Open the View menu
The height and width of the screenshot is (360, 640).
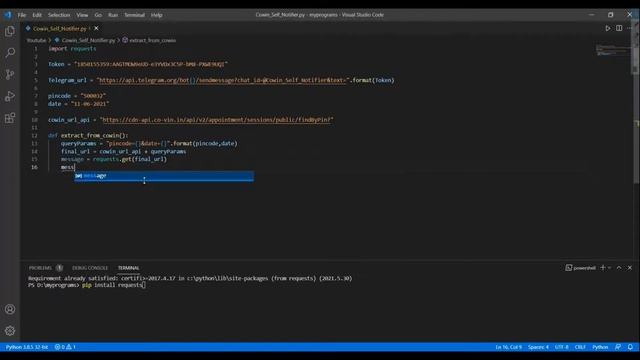click(82, 15)
